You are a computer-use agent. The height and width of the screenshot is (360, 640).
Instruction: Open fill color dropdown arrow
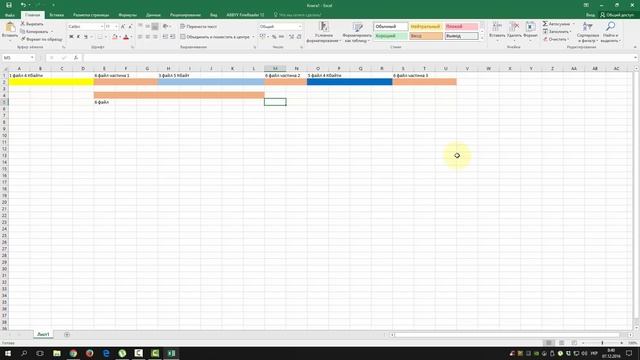[x=120, y=37]
